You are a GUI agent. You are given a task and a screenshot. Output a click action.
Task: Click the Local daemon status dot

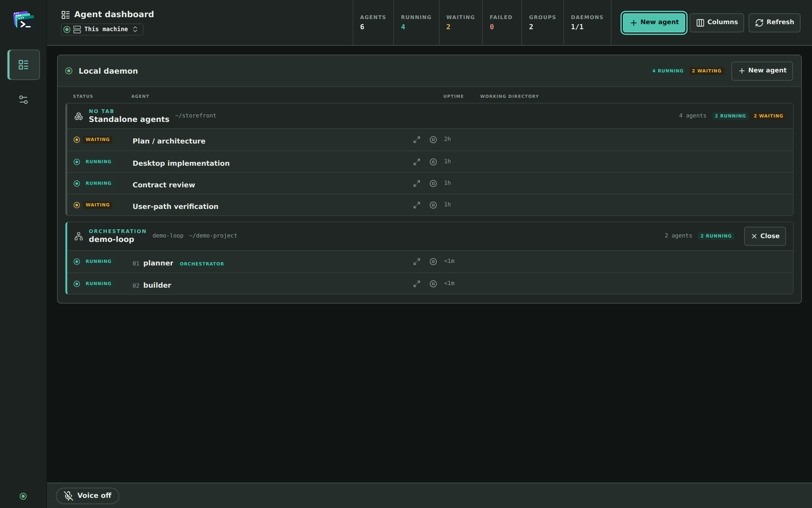click(69, 71)
